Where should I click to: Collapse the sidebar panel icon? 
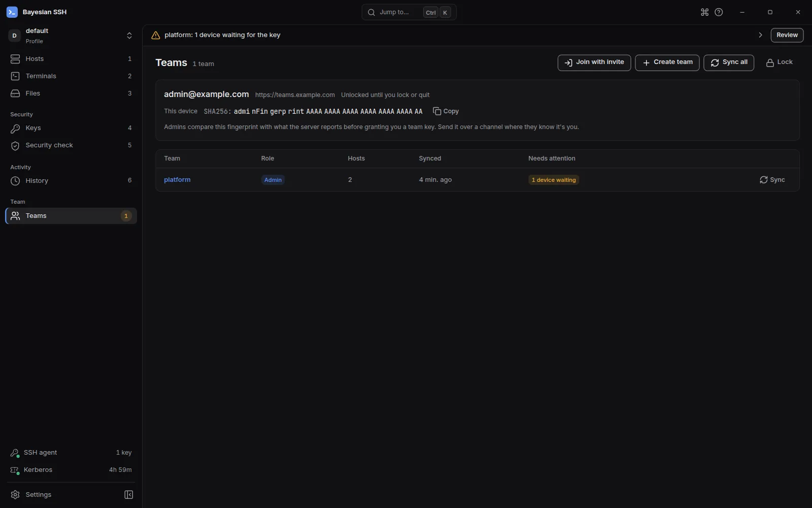tap(129, 495)
